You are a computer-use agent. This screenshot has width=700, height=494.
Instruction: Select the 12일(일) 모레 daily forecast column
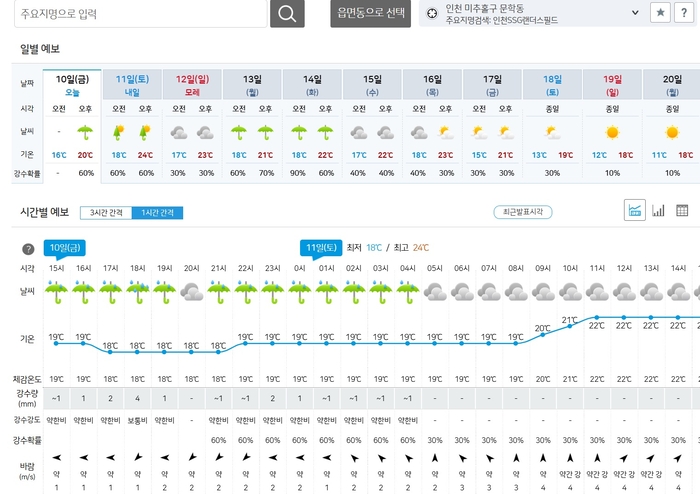[192, 83]
